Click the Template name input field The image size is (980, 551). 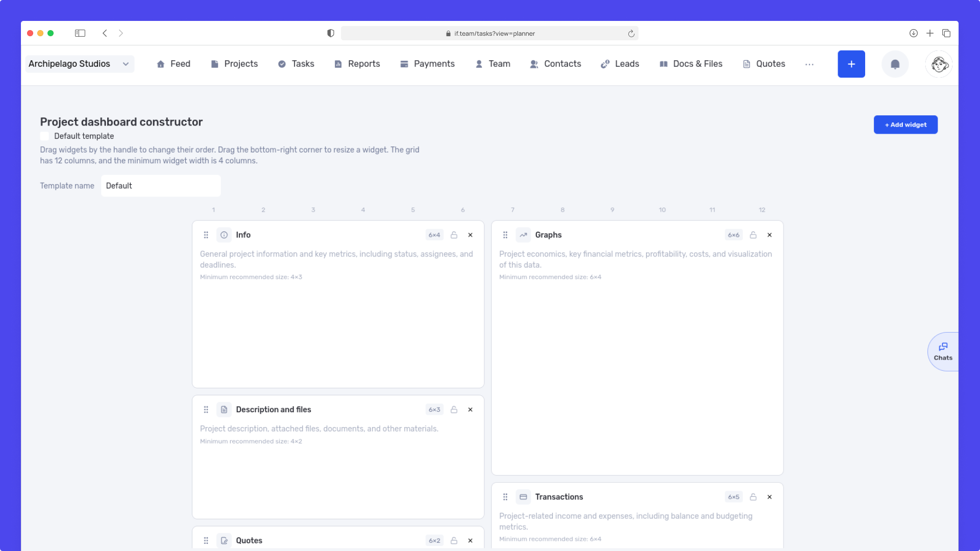click(x=161, y=186)
